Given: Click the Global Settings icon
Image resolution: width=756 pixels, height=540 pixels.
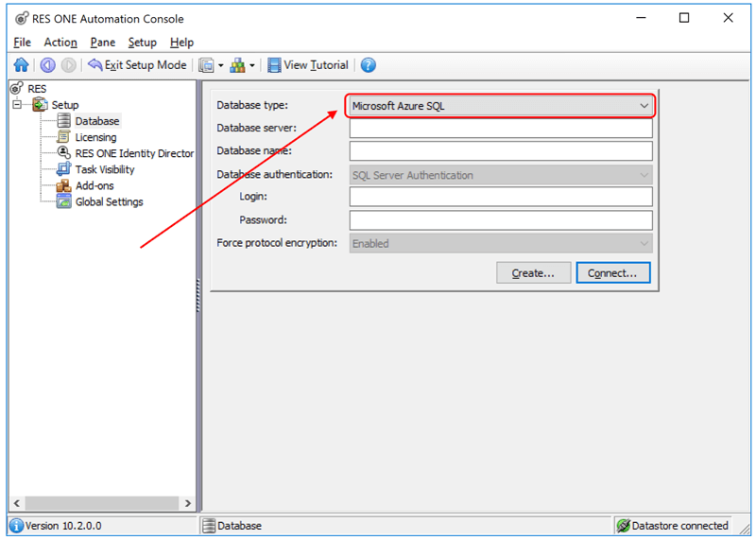Looking at the screenshot, I should (x=63, y=201).
